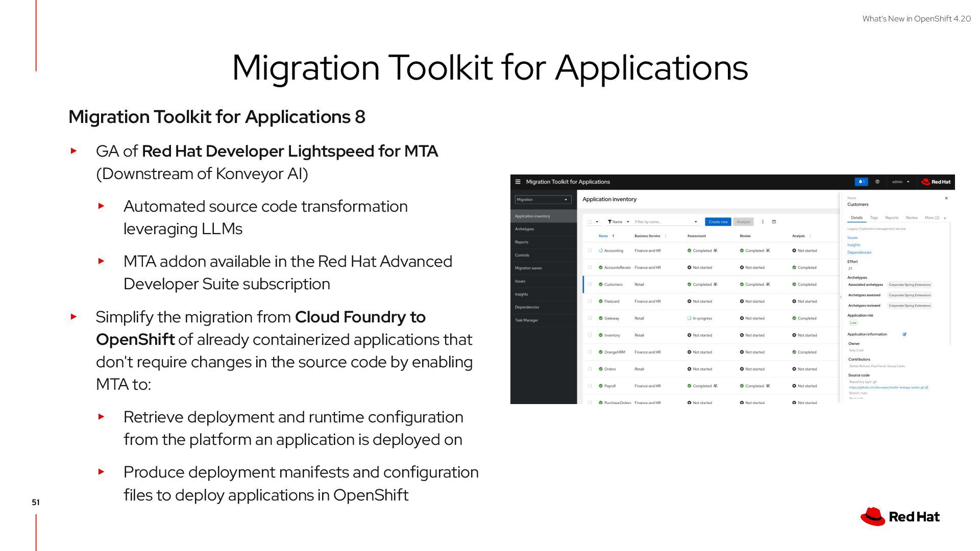980x551 pixels.
Task: Sort by Name column arrow
Action: (x=613, y=236)
